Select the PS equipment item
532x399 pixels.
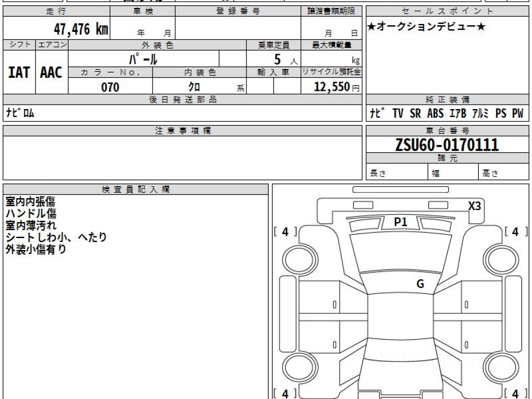click(501, 113)
